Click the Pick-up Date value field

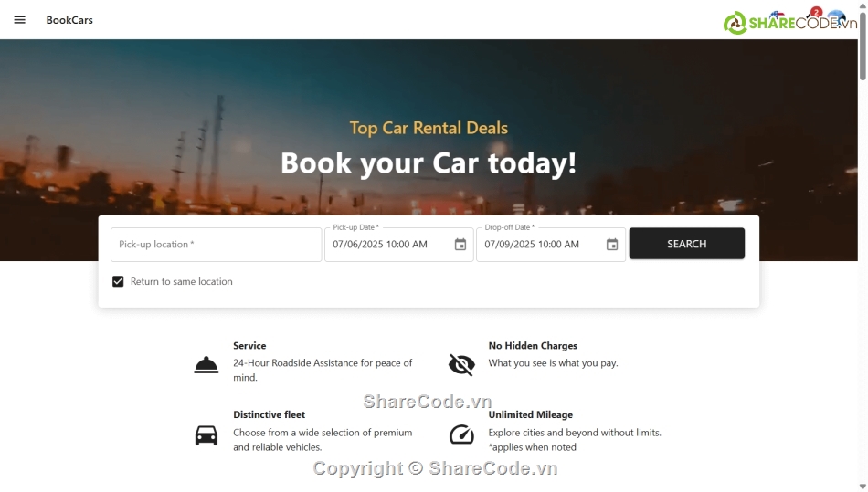tap(390, 245)
